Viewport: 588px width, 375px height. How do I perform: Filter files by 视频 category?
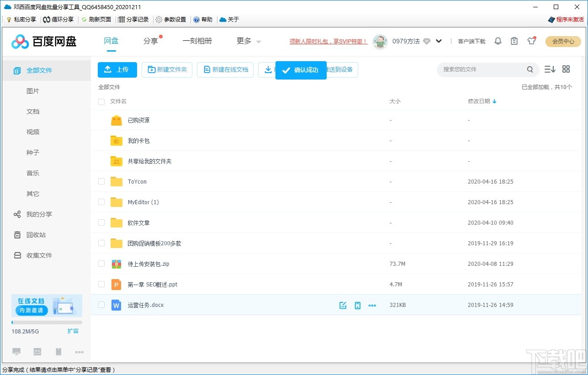[33, 132]
